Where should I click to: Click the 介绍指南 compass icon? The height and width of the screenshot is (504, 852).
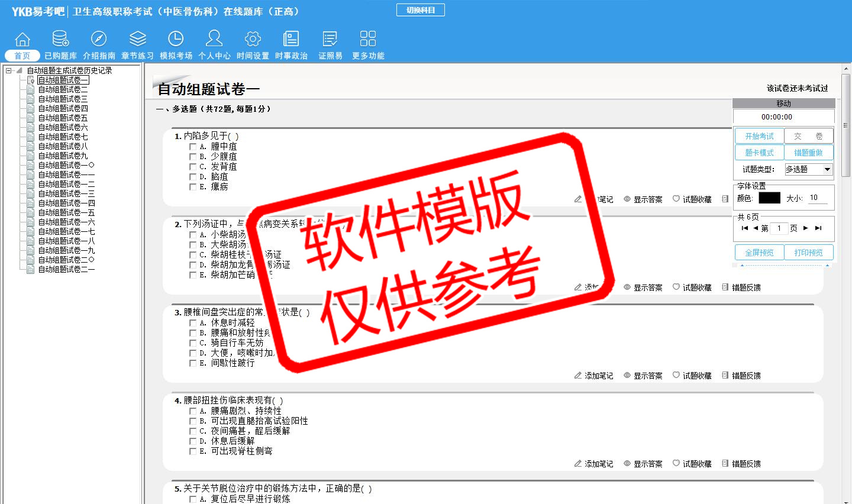pyautogui.click(x=99, y=39)
